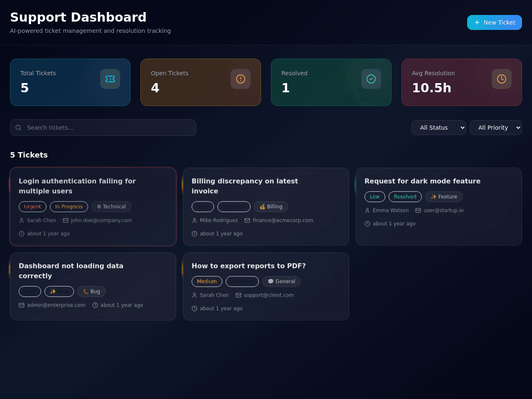Click the General category tag text

point(285,281)
